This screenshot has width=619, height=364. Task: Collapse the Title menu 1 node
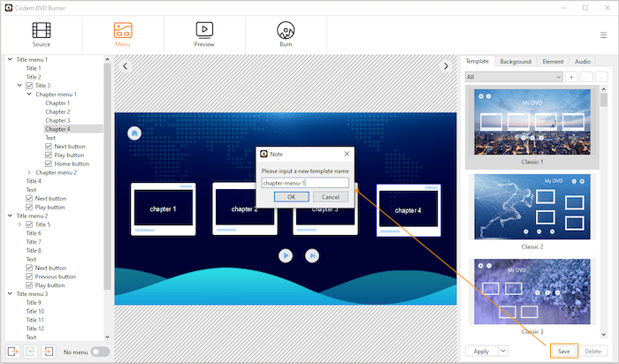[10, 60]
